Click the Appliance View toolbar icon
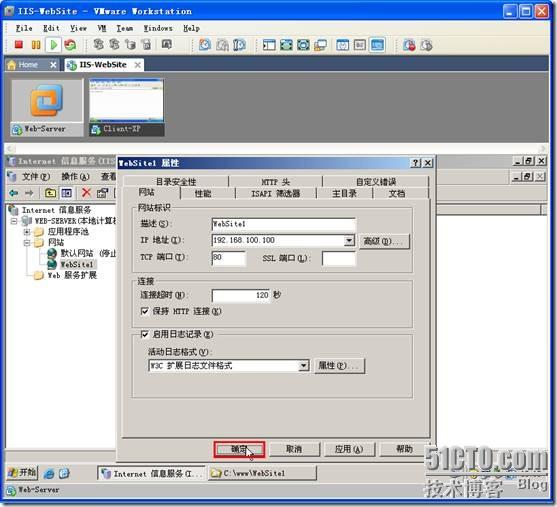 point(359,45)
